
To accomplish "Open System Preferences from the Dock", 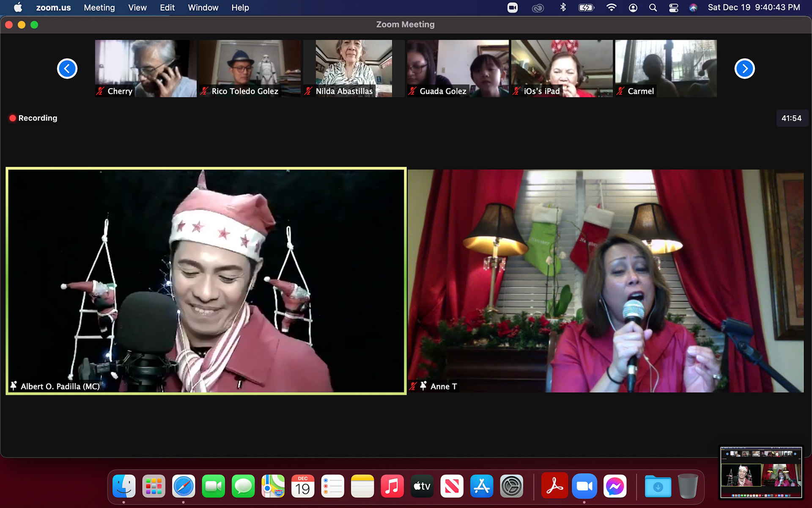I will point(511,486).
